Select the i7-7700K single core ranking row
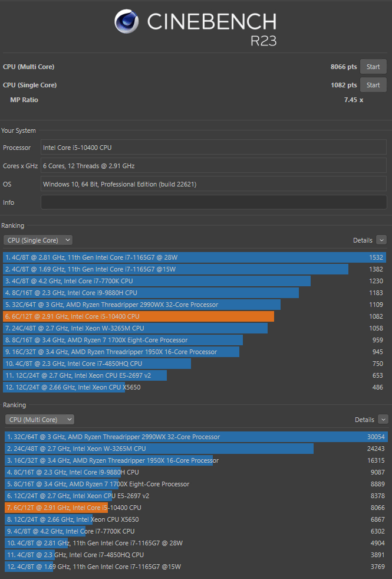This screenshot has height=579, width=392. 195,281
